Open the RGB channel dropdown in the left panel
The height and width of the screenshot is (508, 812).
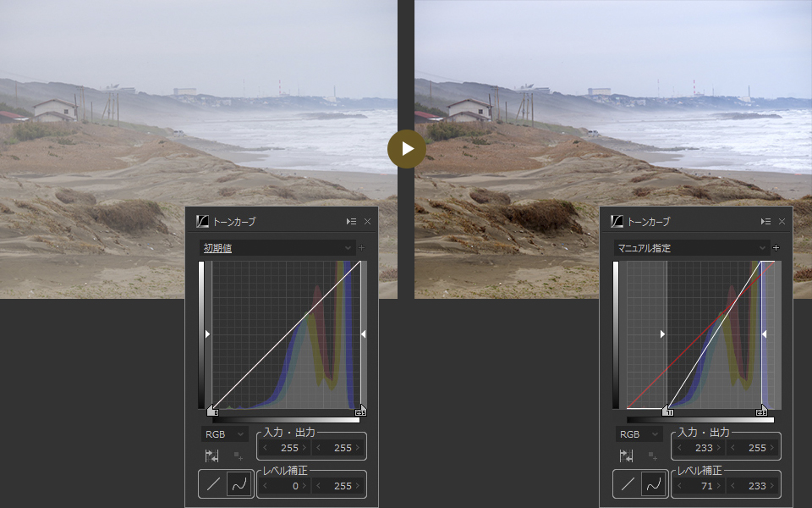tap(224, 434)
